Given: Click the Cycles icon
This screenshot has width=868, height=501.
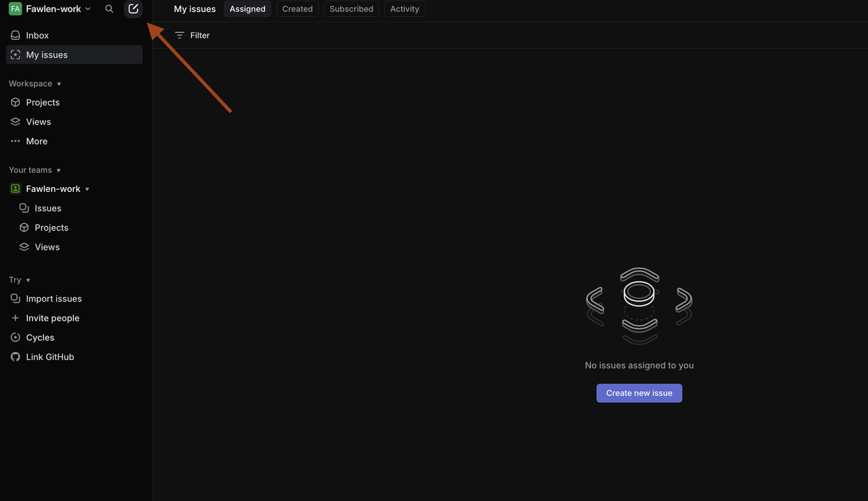Looking at the screenshot, I should 16,338.
